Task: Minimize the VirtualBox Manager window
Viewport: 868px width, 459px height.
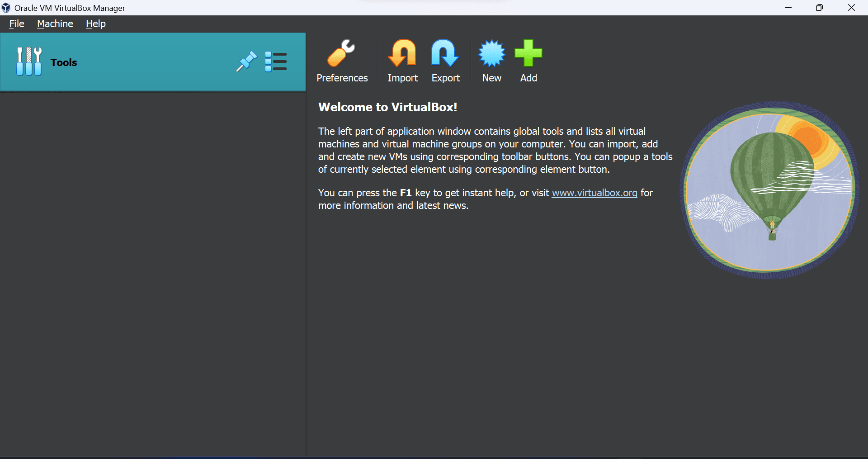Action: point(788,8)
